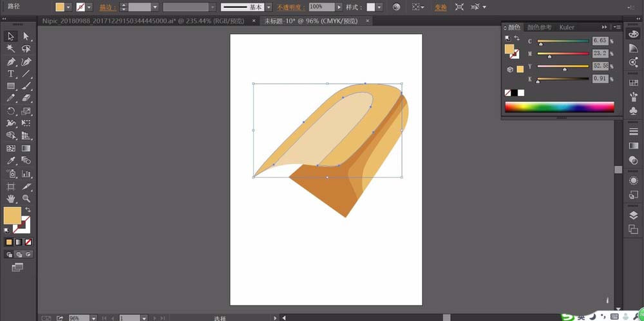This screenshot has width=644, height=321.
Task: Activate the Zoom tool
Action: click(26, 198)
